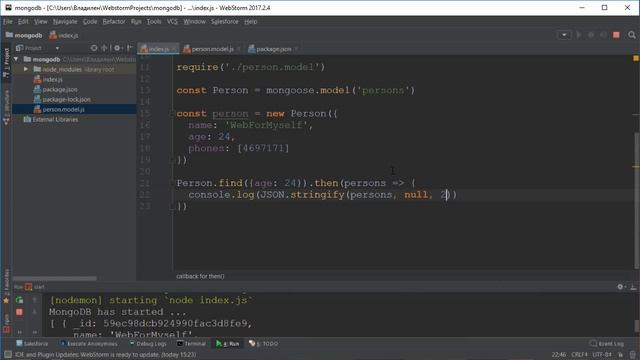Viewport: 640px width, 360px height.
Task: Toggle the Project side tool window tab
Action: (6, 63)
